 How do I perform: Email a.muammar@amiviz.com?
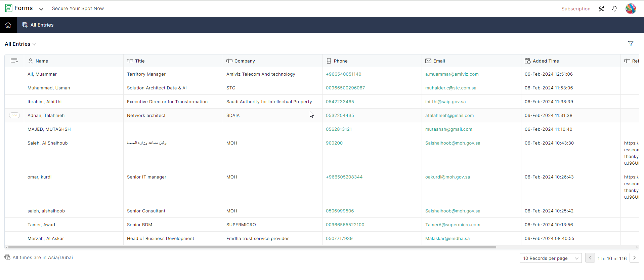tap(452, 74)
